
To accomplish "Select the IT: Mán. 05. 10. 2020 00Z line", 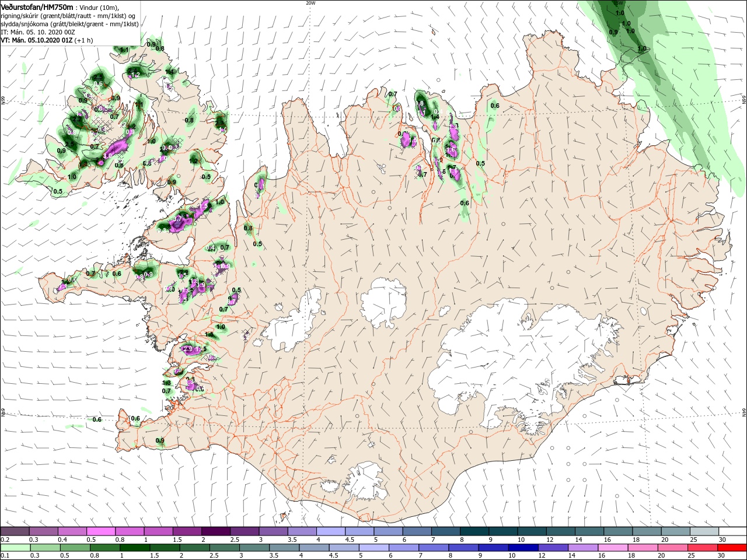I will 38,32.
